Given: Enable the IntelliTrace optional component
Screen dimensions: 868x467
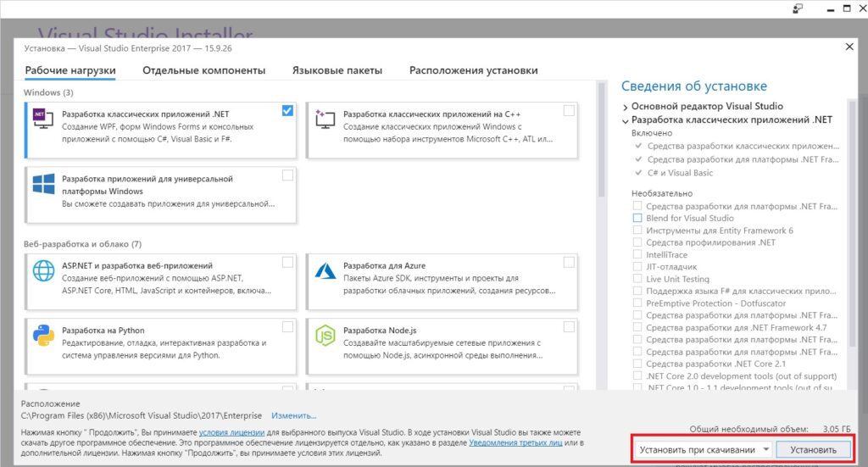Looking at the screenshot, I should (x=637, y=254).
